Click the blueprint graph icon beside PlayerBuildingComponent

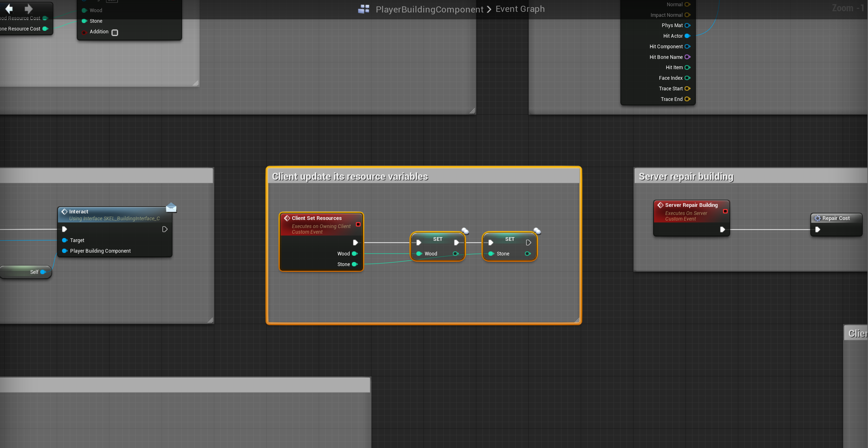point(364,9)
